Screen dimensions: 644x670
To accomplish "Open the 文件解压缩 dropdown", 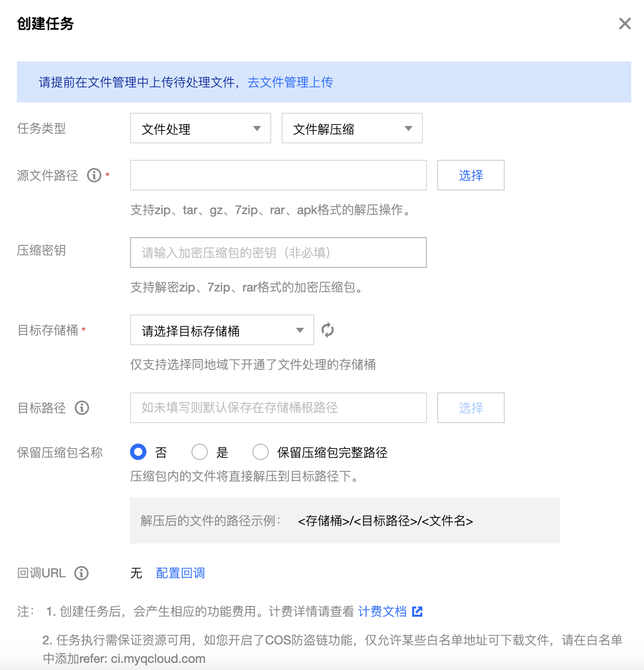I will (x=352, y=128).
